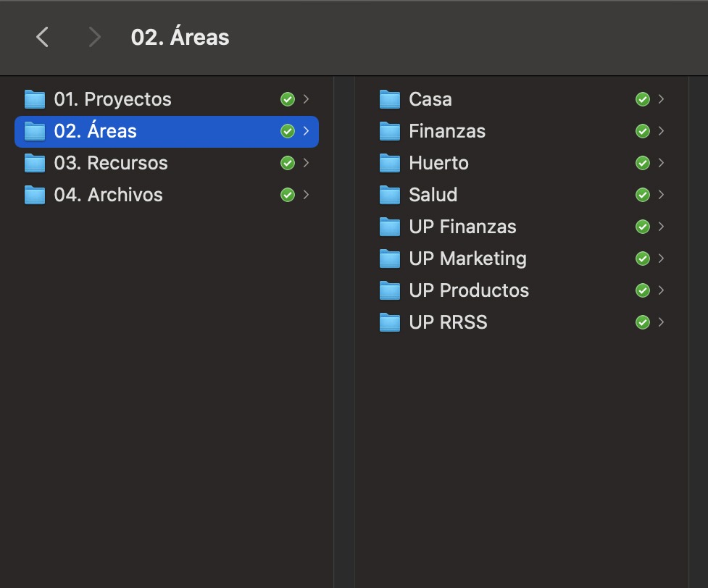Click the sync checkmark beside Finanzas
This screenshot has width=708, height=588.
click(643, 131)
